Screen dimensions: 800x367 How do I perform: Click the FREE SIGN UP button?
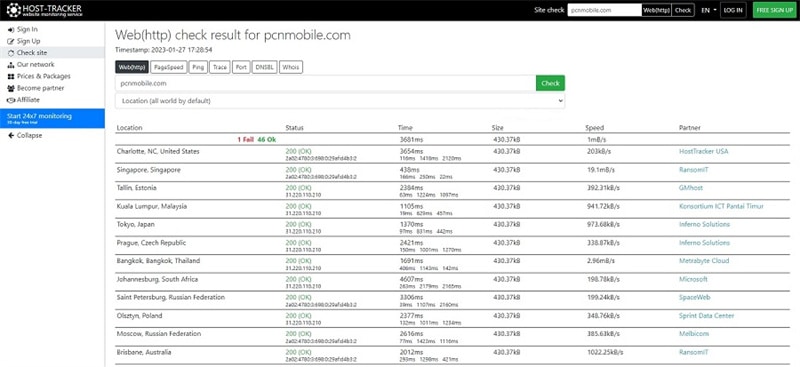pos(774,10)
